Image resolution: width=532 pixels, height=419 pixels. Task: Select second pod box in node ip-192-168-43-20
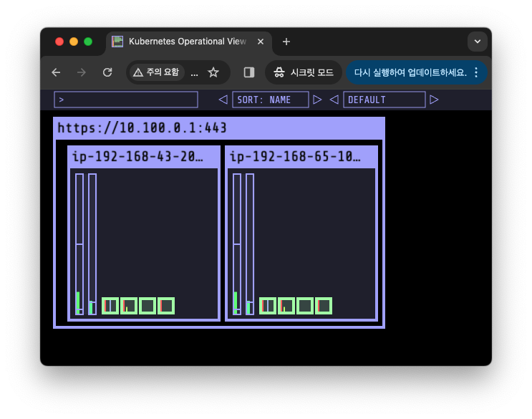(129, 306)
